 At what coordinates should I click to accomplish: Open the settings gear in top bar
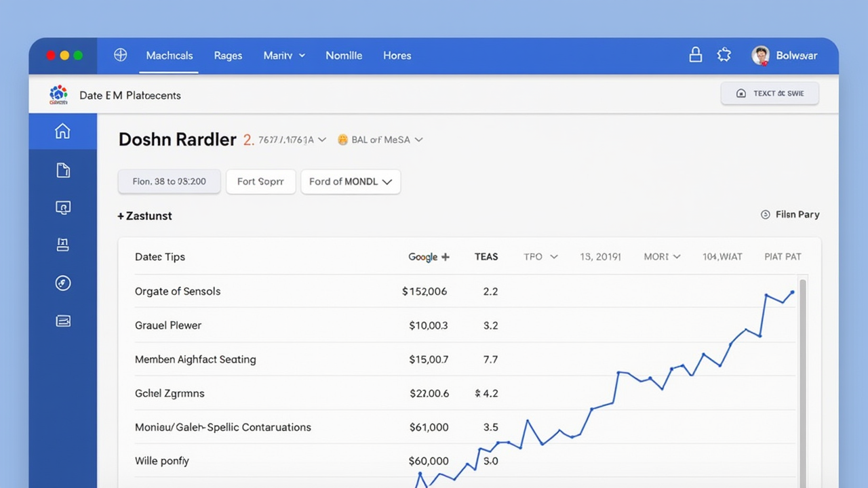(x=724, y=56)
